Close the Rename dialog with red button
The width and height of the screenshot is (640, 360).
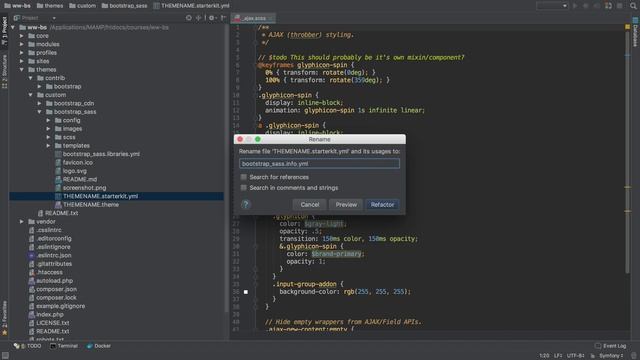tap(240, 139)
